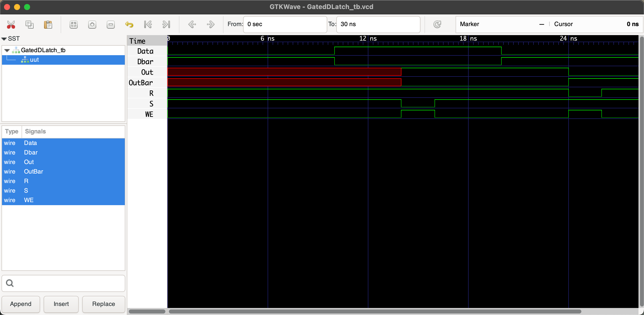Collapse the GatedDLatch_tb tree node
Screen dimensions: 644x315
(7, 50)
